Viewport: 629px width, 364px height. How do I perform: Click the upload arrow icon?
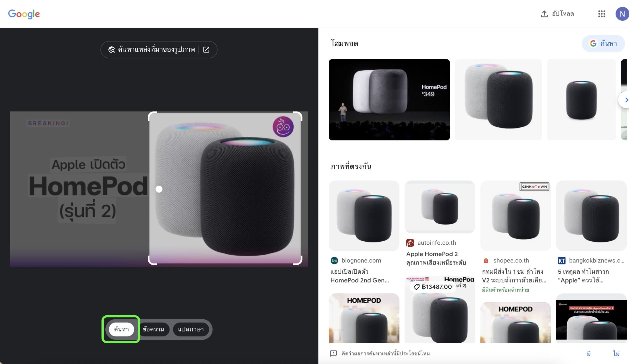pos(544,14)
